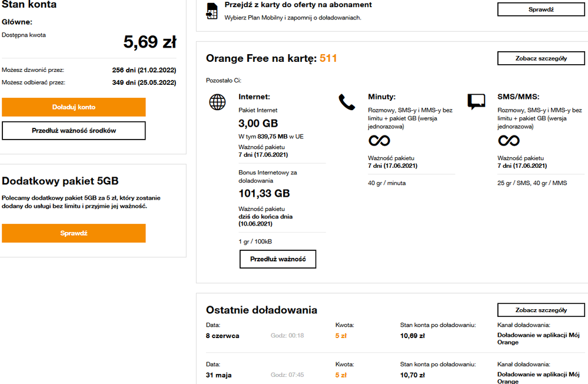Click the 101,33 GB bonus amount

pyautogui.click(x=264, y=193)
